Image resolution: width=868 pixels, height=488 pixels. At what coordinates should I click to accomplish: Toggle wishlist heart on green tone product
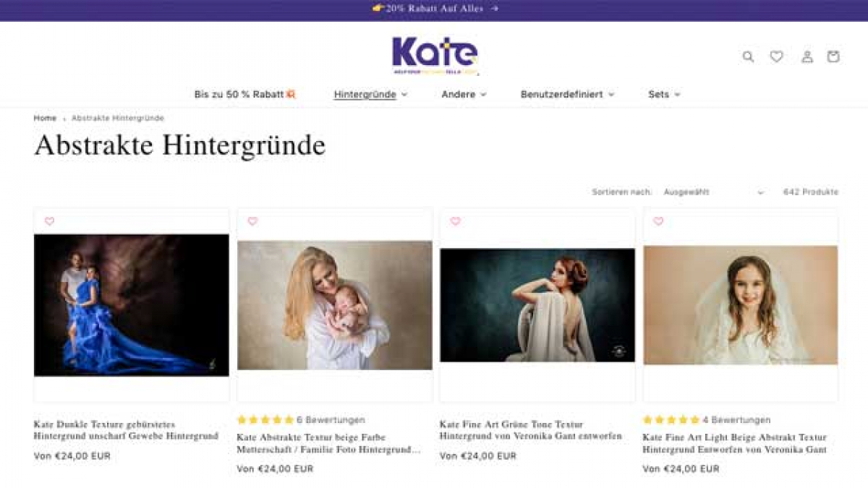455,221
